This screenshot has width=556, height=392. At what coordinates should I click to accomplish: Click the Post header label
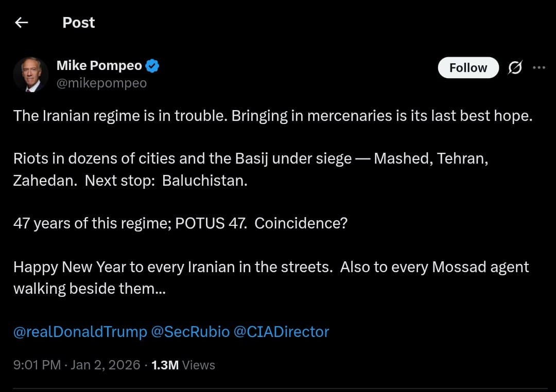coord(78,22)
